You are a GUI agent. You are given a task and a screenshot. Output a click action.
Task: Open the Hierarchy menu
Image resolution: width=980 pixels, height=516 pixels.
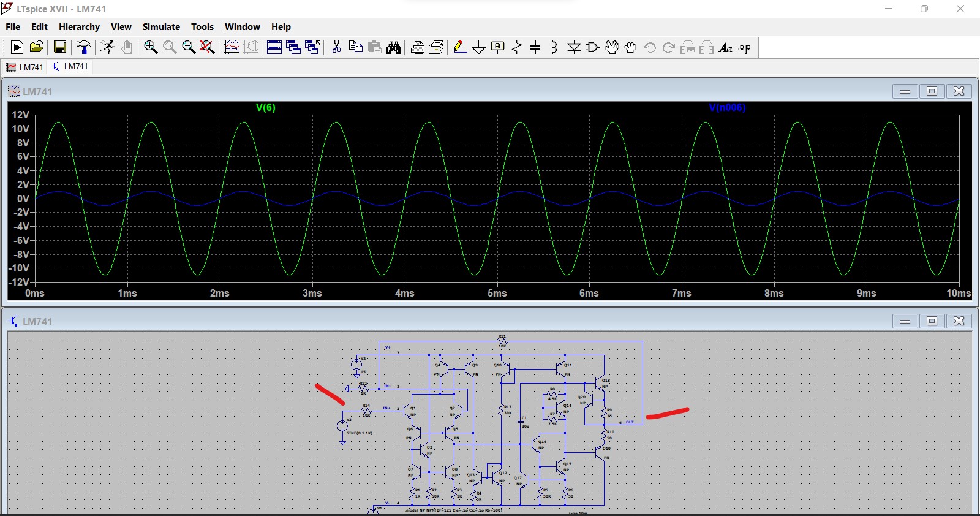click(x=79, y=27)
